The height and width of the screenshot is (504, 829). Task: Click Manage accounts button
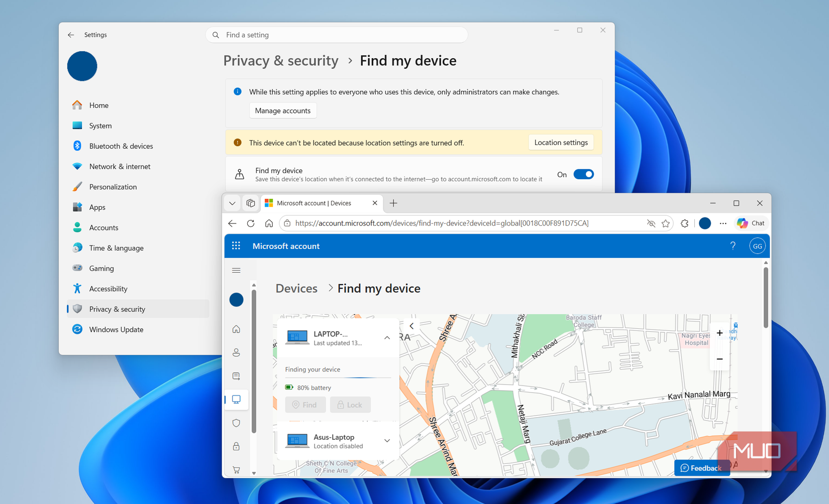pos(283,110)
